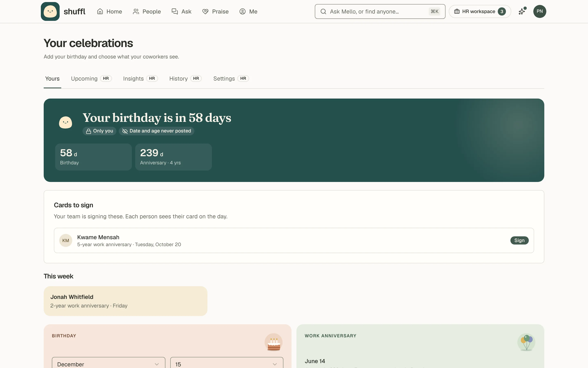Click Date and age never posted pill
Image resolution: width=588 pixels, height=368 pixels.
(156, 131)
